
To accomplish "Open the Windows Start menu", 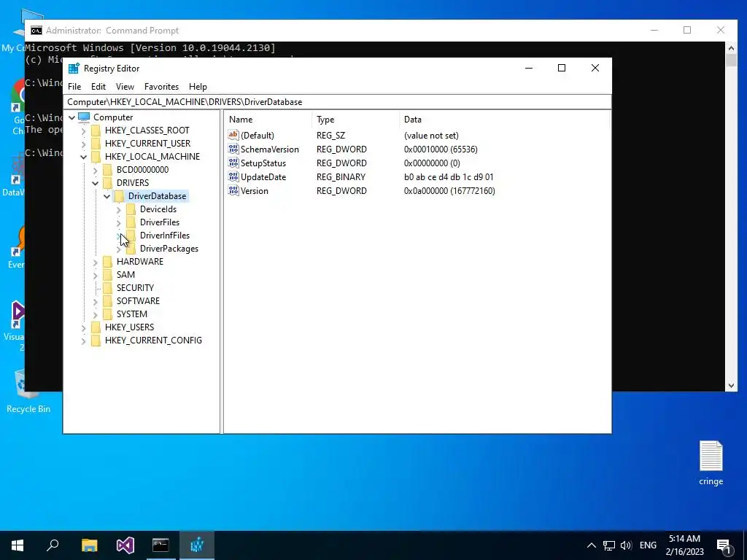I will click(x=18, y=545).
